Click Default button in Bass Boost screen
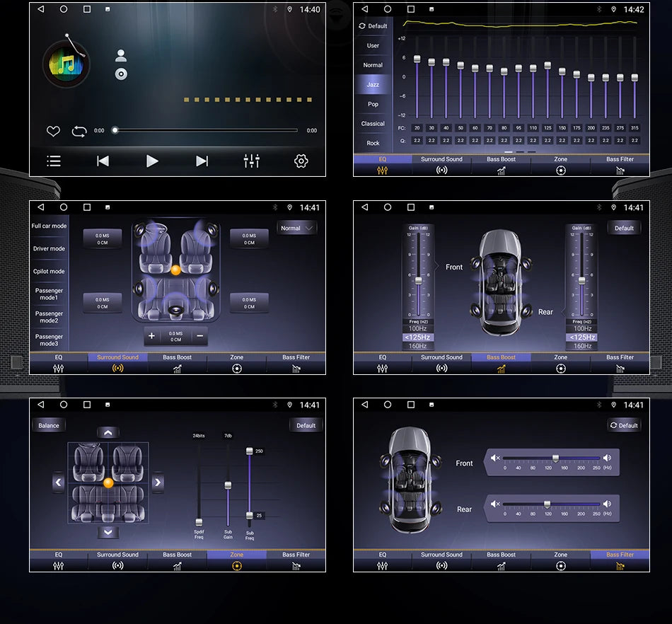This screenshot has width=672, height=624. point(624,228)
